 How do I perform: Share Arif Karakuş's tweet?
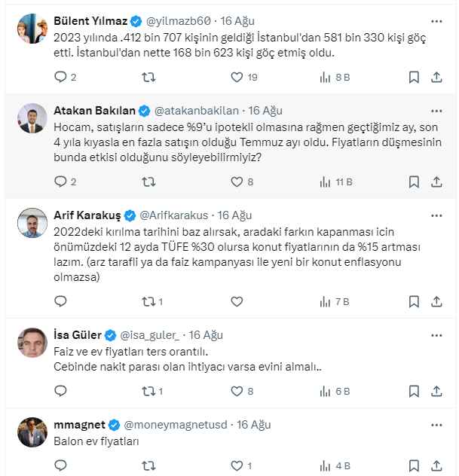pyautogui.click(x=436, y=301)
